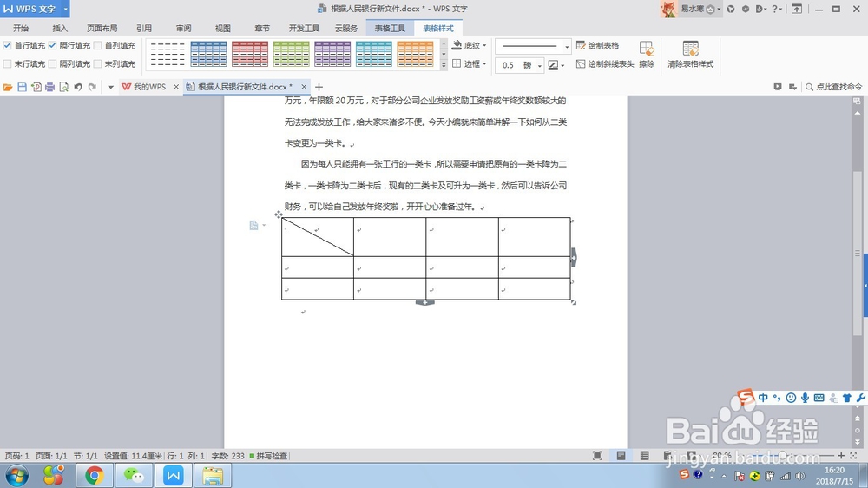Image resolution: width=868 pixels, height=488 pixels.
Task: Open the page margin options icon left of table
Action: (256, 225)
